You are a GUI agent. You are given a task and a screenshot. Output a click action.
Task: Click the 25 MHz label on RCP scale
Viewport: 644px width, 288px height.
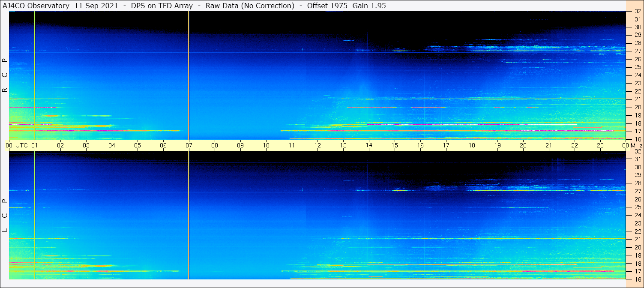click(x=638, y=67)
